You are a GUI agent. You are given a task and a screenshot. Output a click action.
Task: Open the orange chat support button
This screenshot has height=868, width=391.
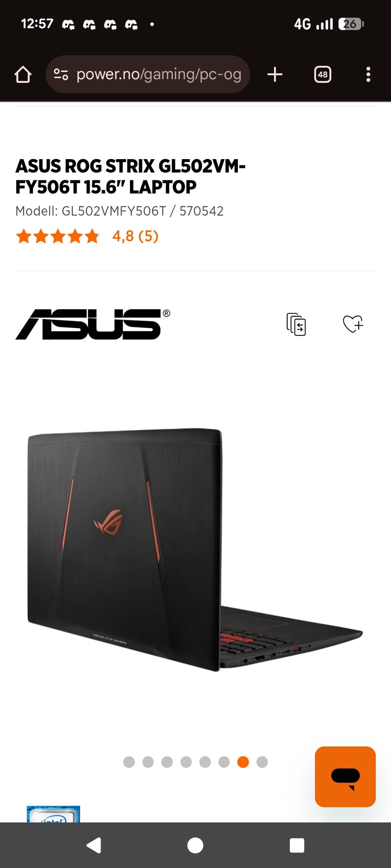[345, 776]
